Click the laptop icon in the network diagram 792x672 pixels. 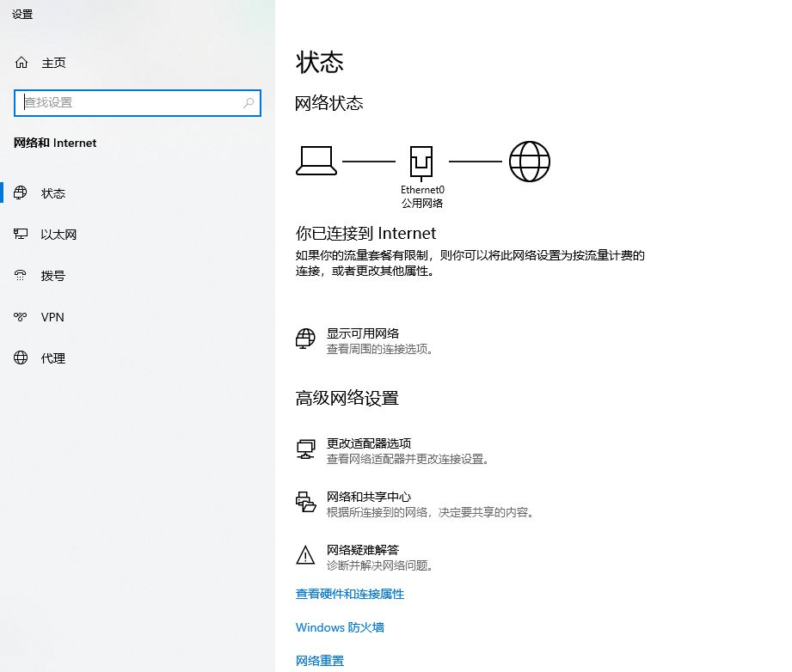point(316,160)
